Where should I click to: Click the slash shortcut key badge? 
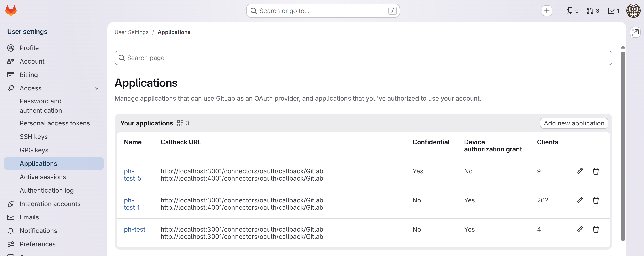point(392,11)
